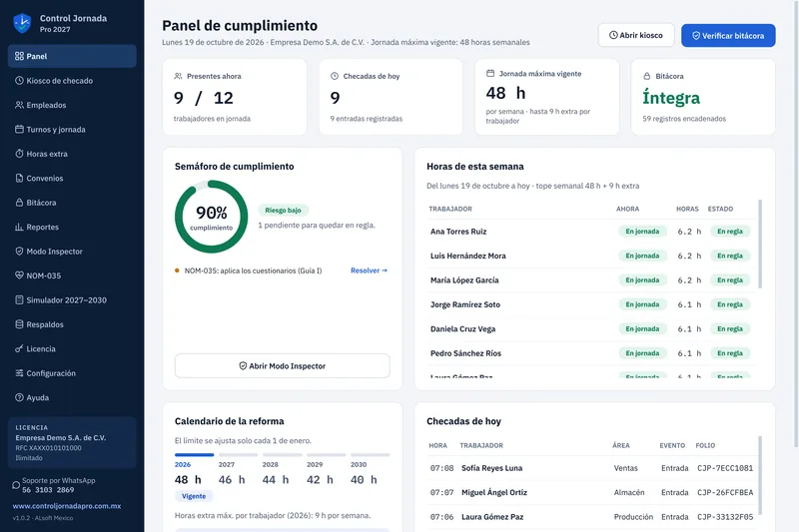Select the 2027 reform calendar bar

click(238, 454)
